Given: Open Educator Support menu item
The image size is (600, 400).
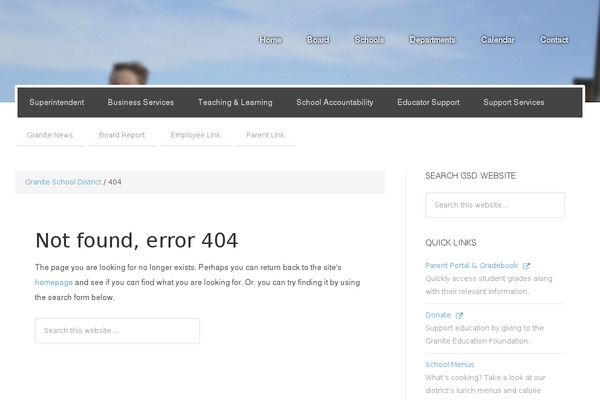Looking at the screenshot, I should (428, 102).
